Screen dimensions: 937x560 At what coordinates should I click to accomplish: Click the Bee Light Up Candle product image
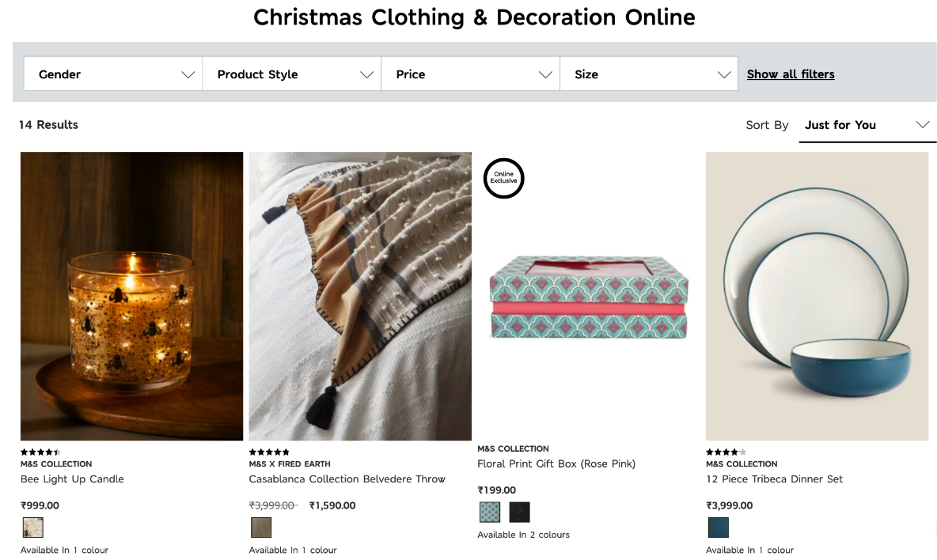pyautogui.click(x=131, y=296)
